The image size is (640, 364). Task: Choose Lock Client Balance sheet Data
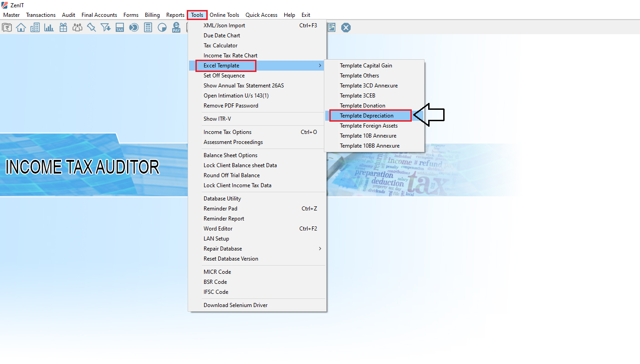(257, 165)
